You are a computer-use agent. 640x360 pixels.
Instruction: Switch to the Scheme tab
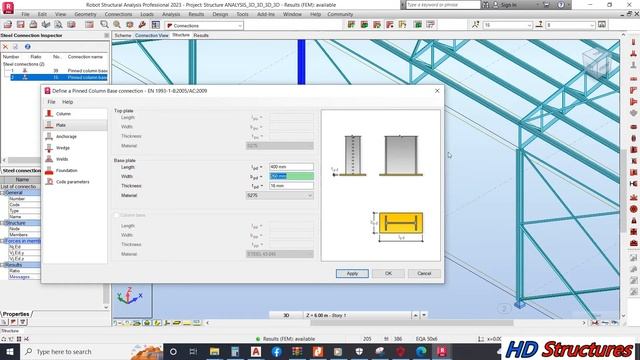coord(122,36)
